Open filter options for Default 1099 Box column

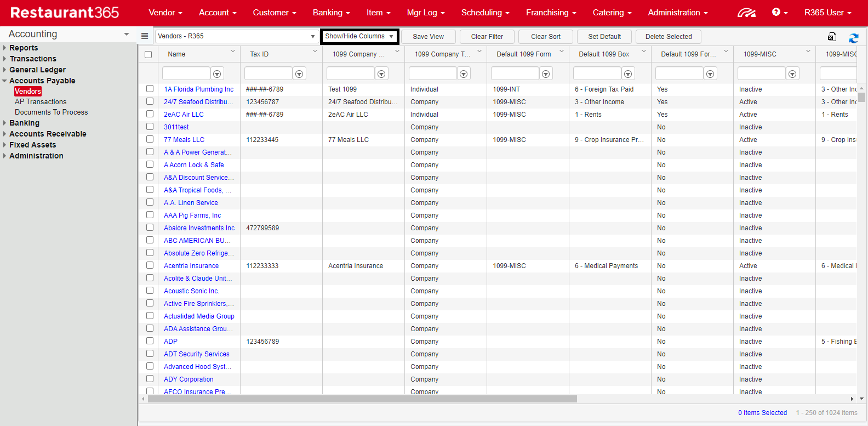point(628,73)
